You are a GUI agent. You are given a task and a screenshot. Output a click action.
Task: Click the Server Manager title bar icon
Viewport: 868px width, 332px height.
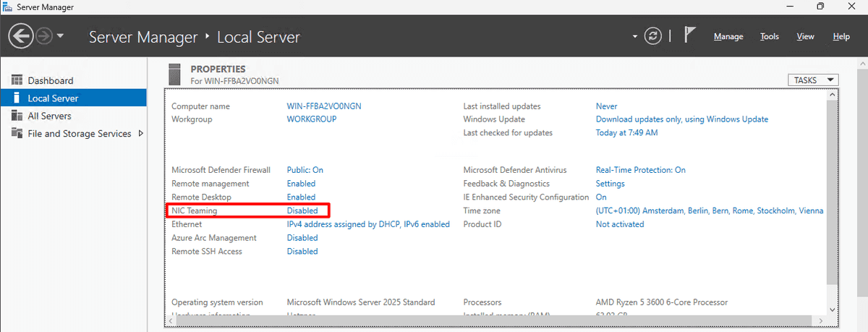[x=7, y=7]
